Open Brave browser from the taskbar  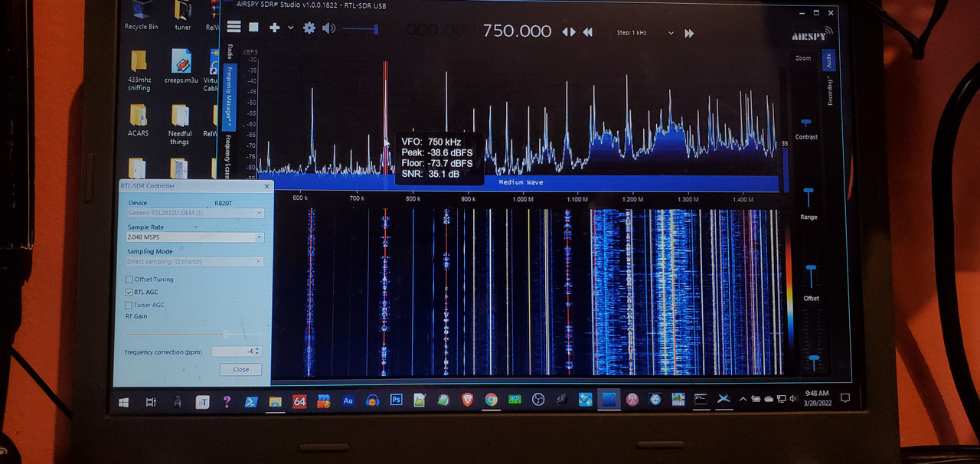click(467, 399)
